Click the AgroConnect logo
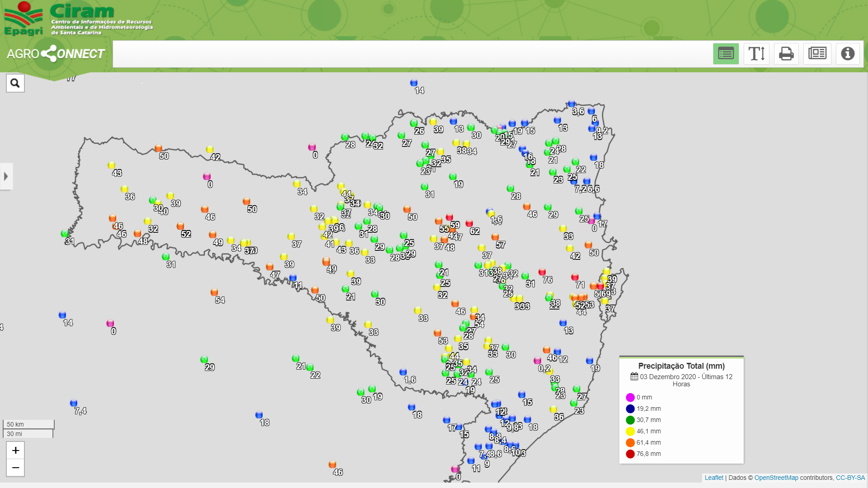The height and width of the screenshot is (488, 868). [56, 54]
